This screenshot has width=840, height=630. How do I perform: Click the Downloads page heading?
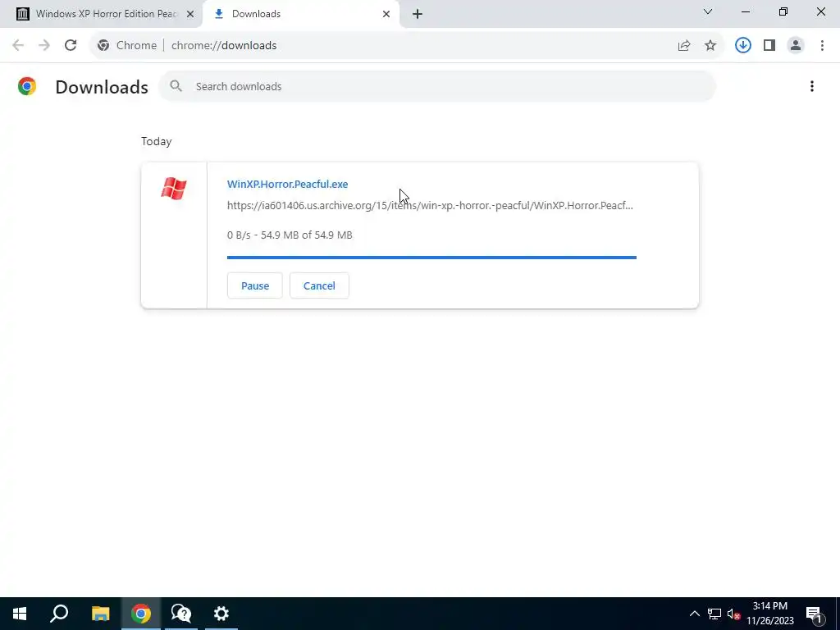[102, 87]
